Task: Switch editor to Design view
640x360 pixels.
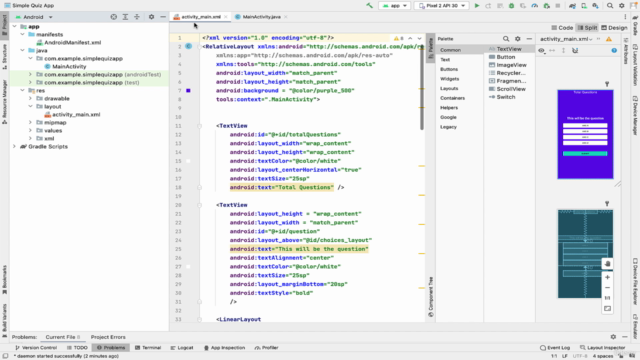Action: click(x=614, y=28)
